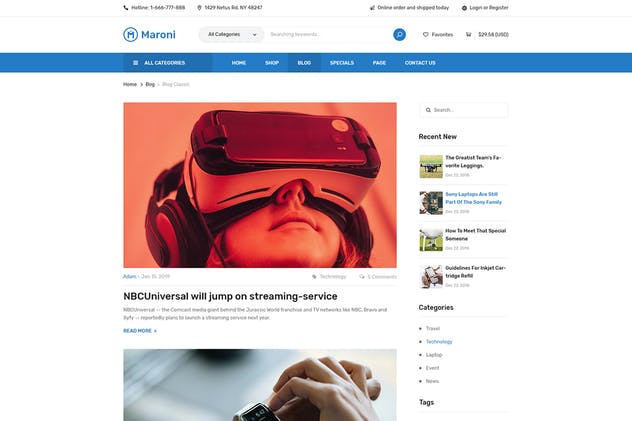Click the hamburger icon beside All Categories
The image size is (632, 421).
click(x=136, y=62)
